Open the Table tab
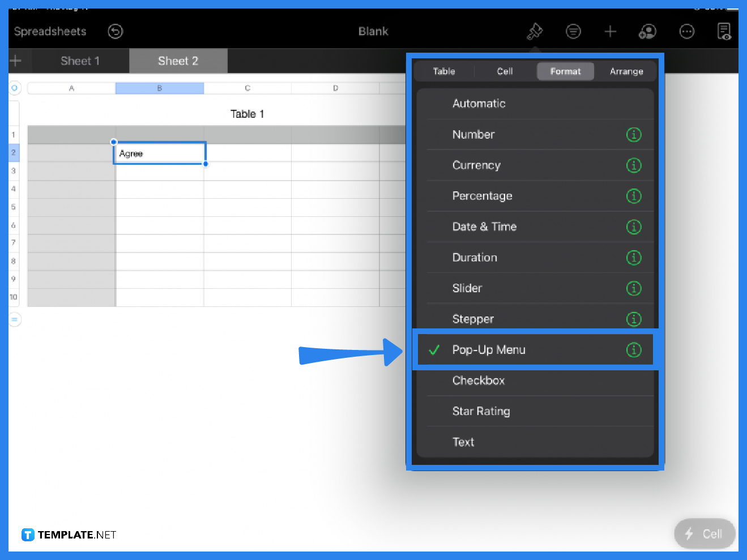Viewport: 747px width, 560px height. tap(443, 71)
